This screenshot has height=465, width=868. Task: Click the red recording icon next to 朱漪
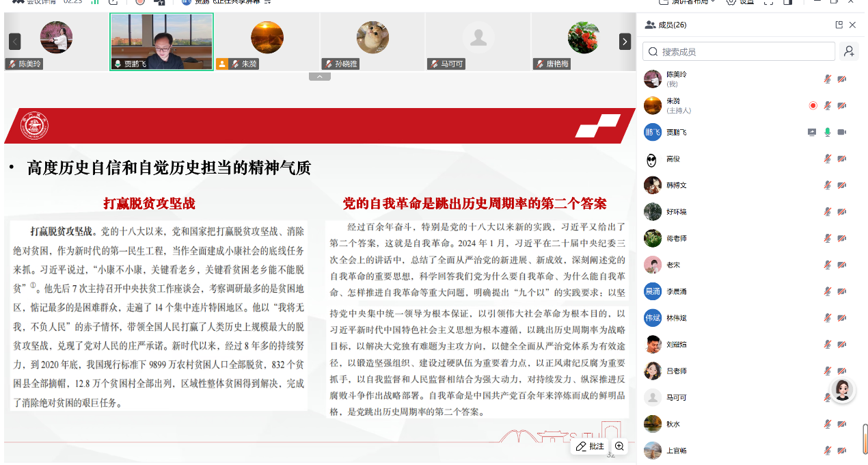[x=813, y=105]
